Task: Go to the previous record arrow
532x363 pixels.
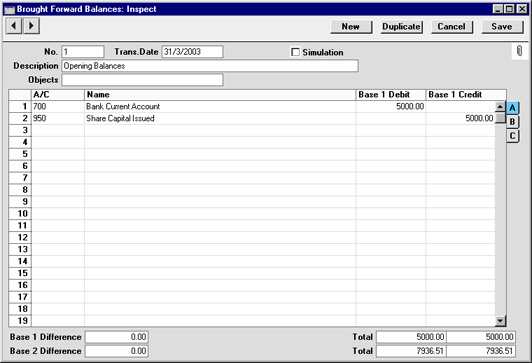Action: click(14, 26)
